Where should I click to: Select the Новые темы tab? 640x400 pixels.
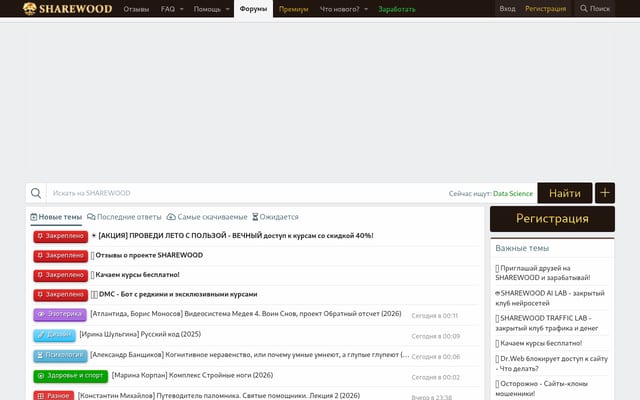(x=56, y=217)
